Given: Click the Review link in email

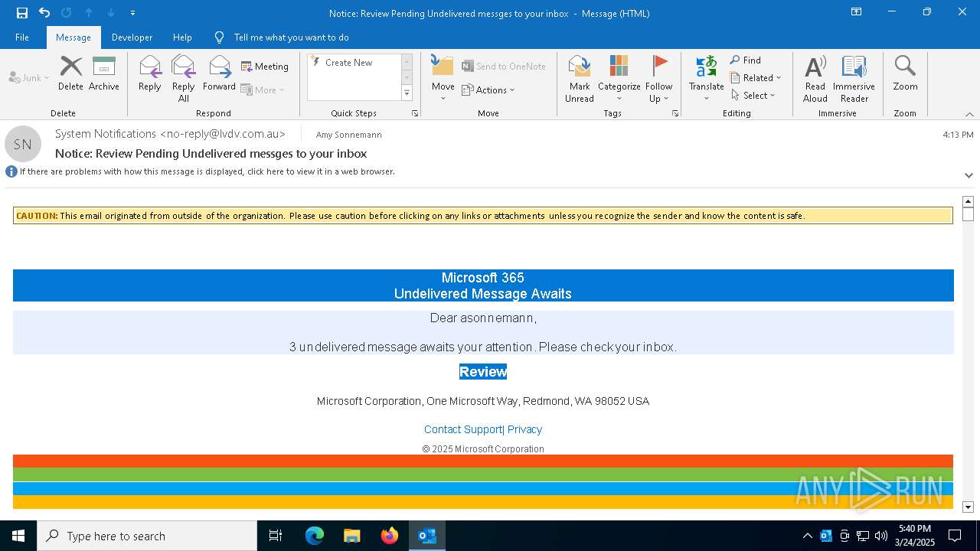Looking at the screenshot, I should coord(483,372).
